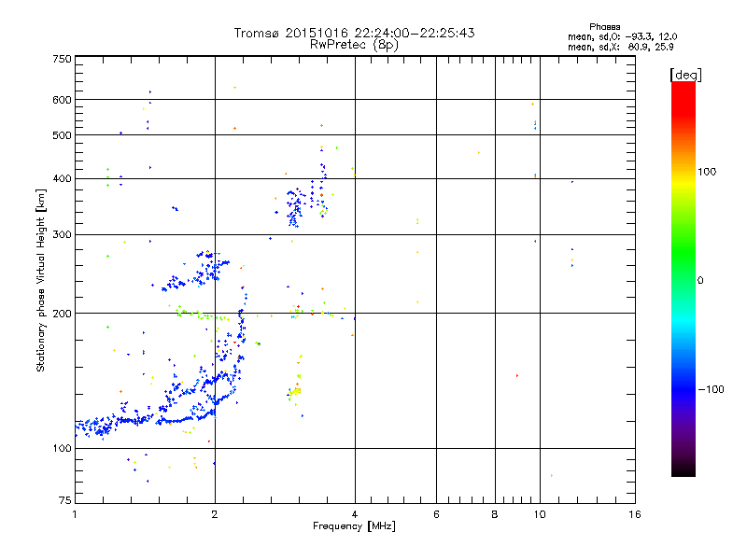
Task: Click the '[deg]' colorbar unit label
Action: 685,75
